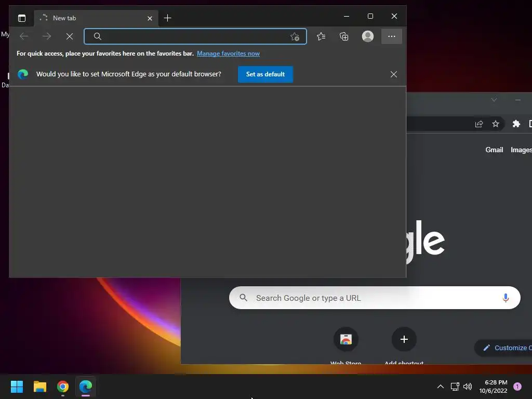Image resolution: width=532 pixels, height=399 pixels.
Task: Open the Edge Favorites list
Action: [321, 36]
